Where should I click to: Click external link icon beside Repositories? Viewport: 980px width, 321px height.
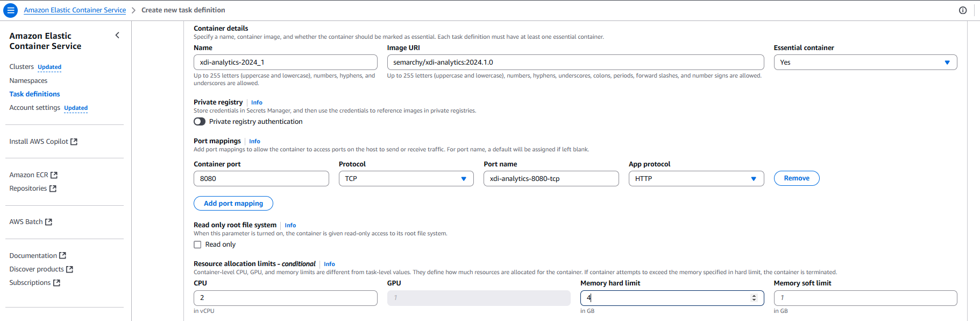pyautogui.click(x=53, y=189)
